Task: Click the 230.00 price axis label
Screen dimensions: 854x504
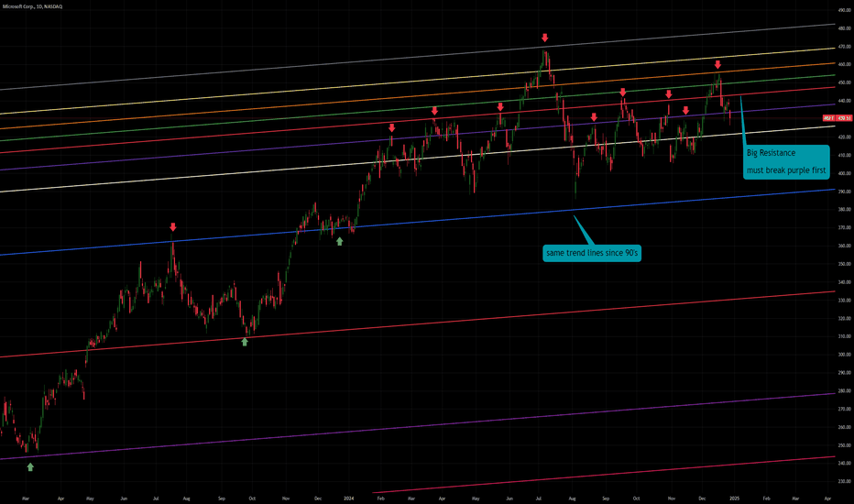Action: 845,482
